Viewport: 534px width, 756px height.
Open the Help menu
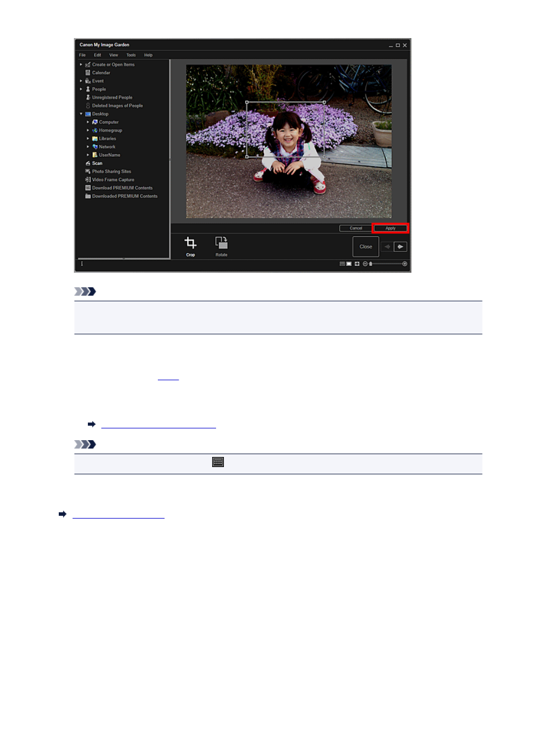pos(148,55)
